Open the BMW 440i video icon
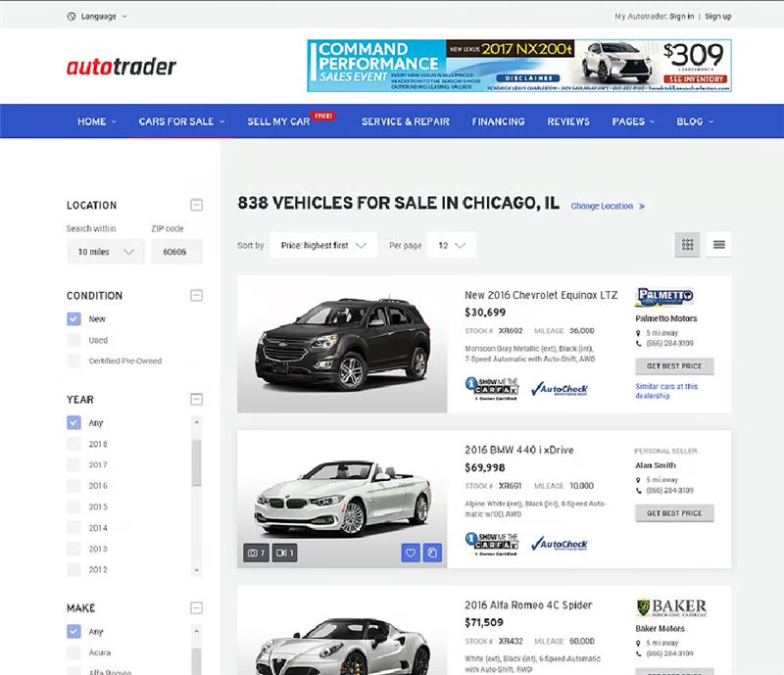Screen dimensions: 784x675 pyautogui.click(x=284, y=553)
